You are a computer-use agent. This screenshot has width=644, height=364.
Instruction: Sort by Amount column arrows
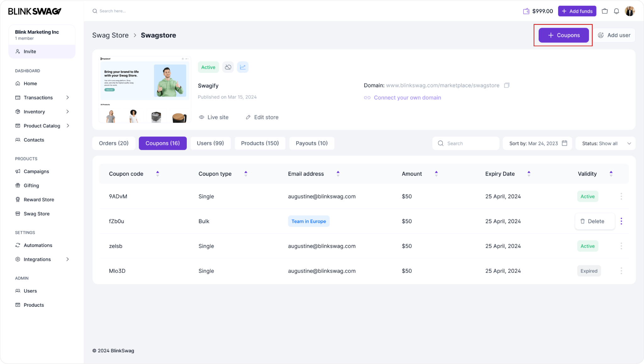click(x=436, y=174)
